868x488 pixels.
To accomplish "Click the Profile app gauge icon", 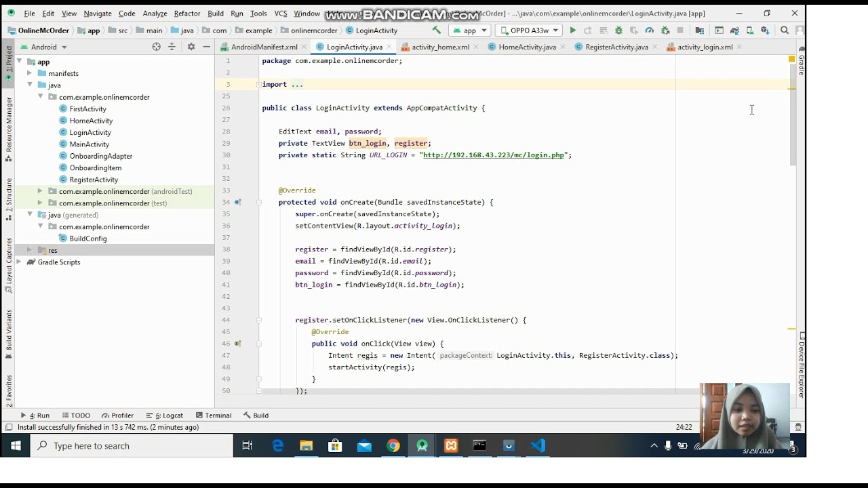I will (x=649, y=30).
